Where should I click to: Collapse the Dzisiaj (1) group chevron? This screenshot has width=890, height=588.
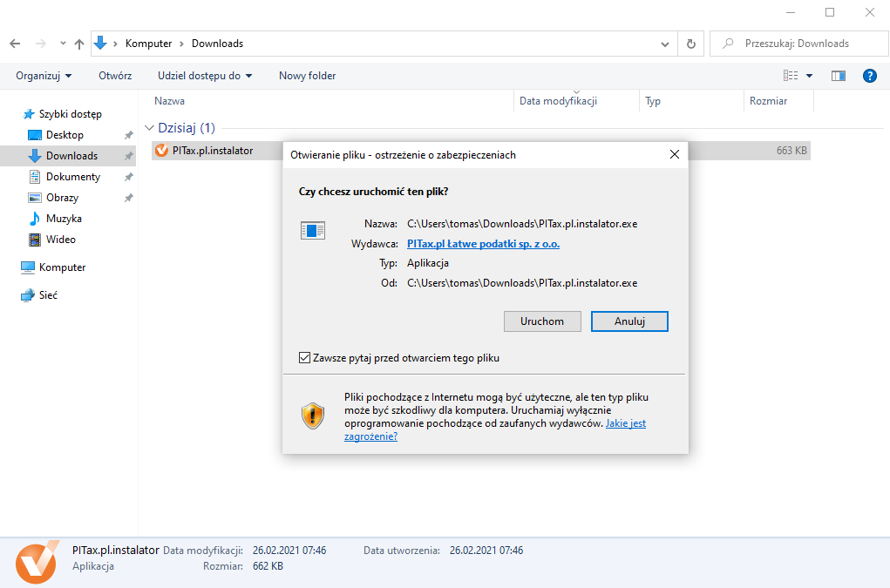[x=149, y=128]
